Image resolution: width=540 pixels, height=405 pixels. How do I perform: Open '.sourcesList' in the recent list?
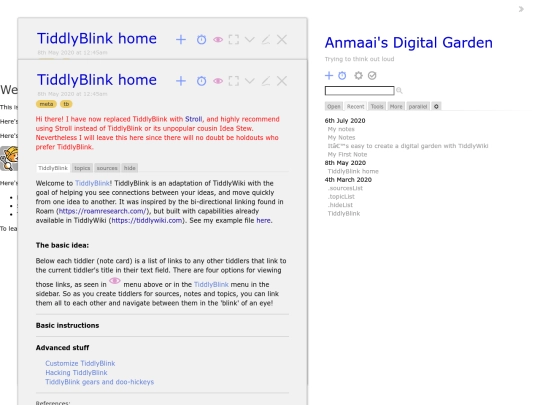click(x=345, y=188)
